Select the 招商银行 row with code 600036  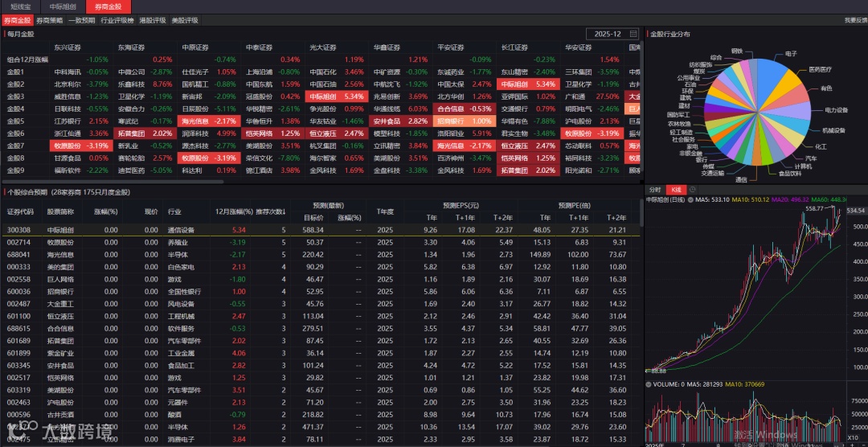pyautogui.click(x=320, y=291)
